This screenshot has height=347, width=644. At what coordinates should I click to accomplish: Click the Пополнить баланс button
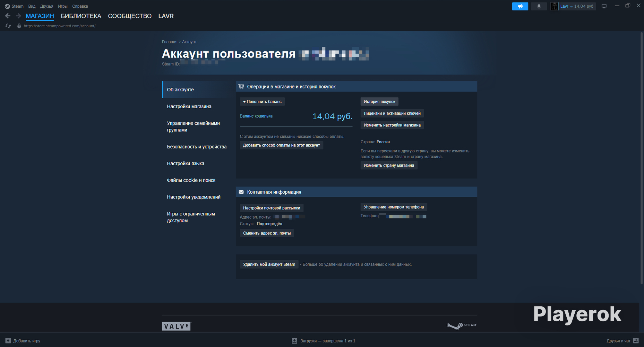(x=262, y=101)
